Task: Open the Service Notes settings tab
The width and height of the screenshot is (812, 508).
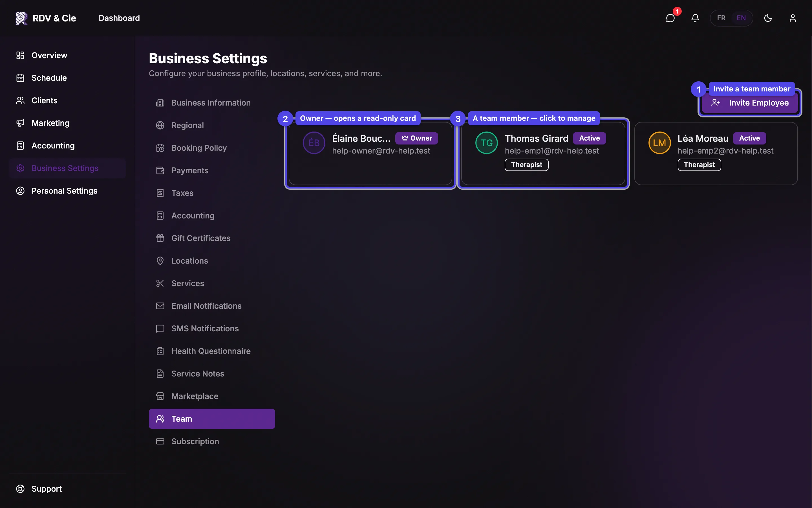Action: [x=212, y=374]
